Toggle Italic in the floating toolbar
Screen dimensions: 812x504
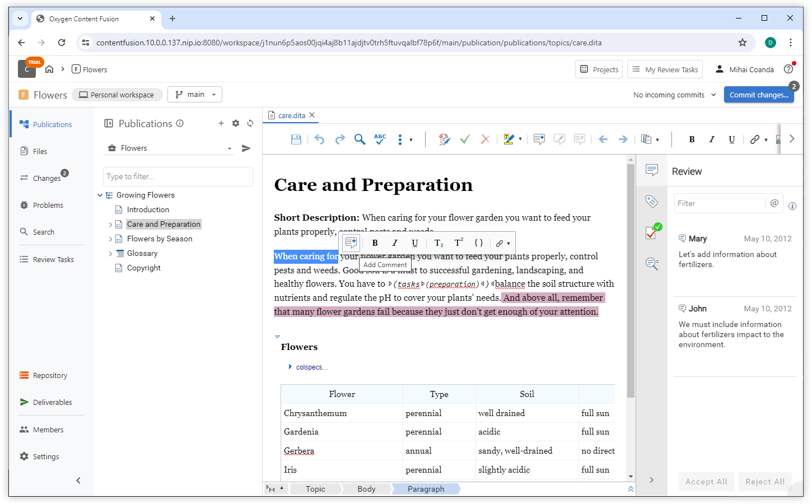395,243
